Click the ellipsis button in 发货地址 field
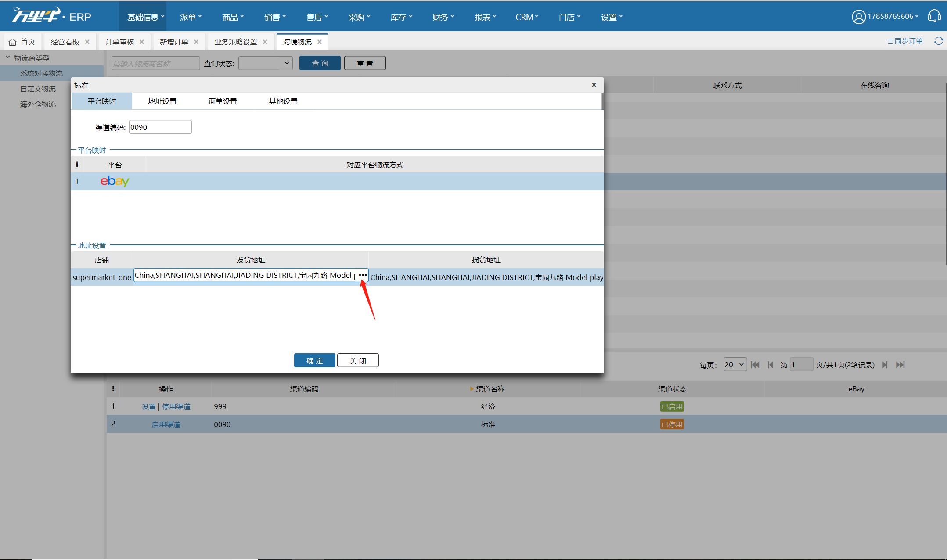This screenshot has height=560, width=947. pos(363,275)
